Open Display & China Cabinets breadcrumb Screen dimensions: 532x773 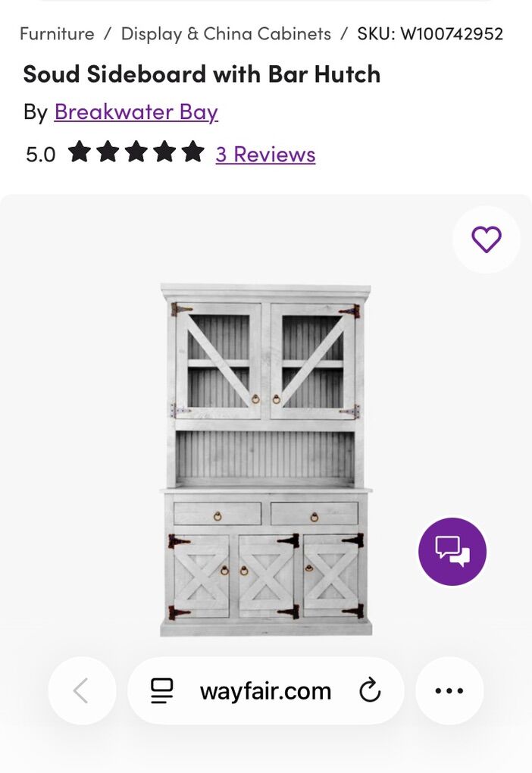pyautogui.click(x=226, y=34)
